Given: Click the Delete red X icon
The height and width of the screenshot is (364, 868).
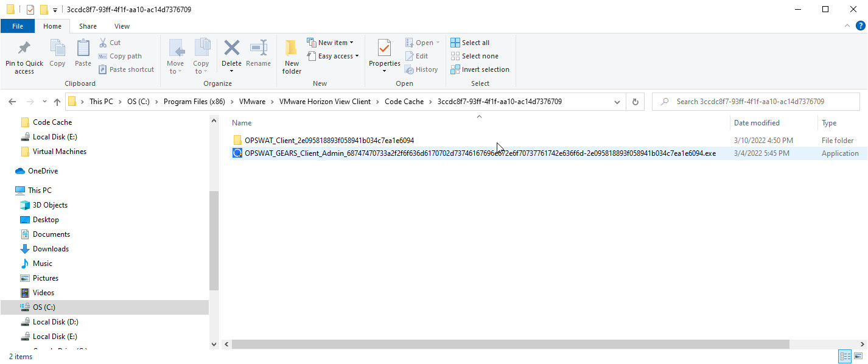Looking at the screenshot, I should [231, 47].
